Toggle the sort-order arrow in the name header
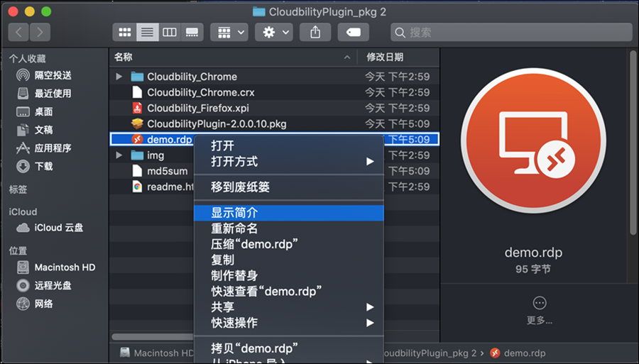 click(346, 57)
